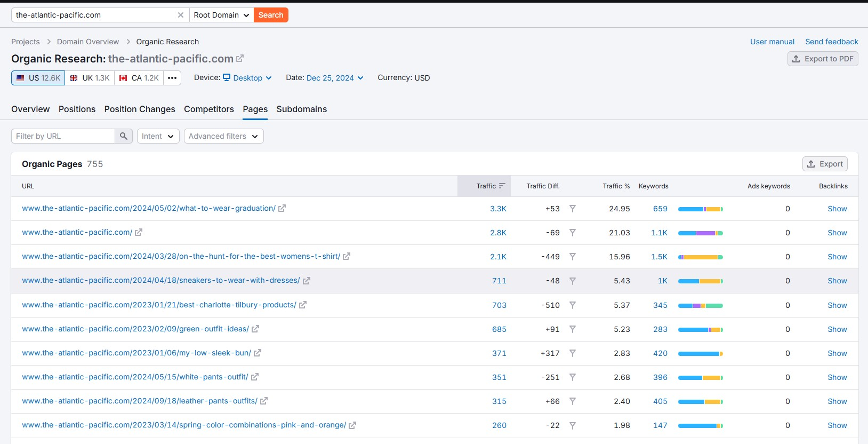Screen dimensions: 868x444
Task: Click keyword distribution bar for leather-pants-outfits row
Action: click(x=700, y=402)
